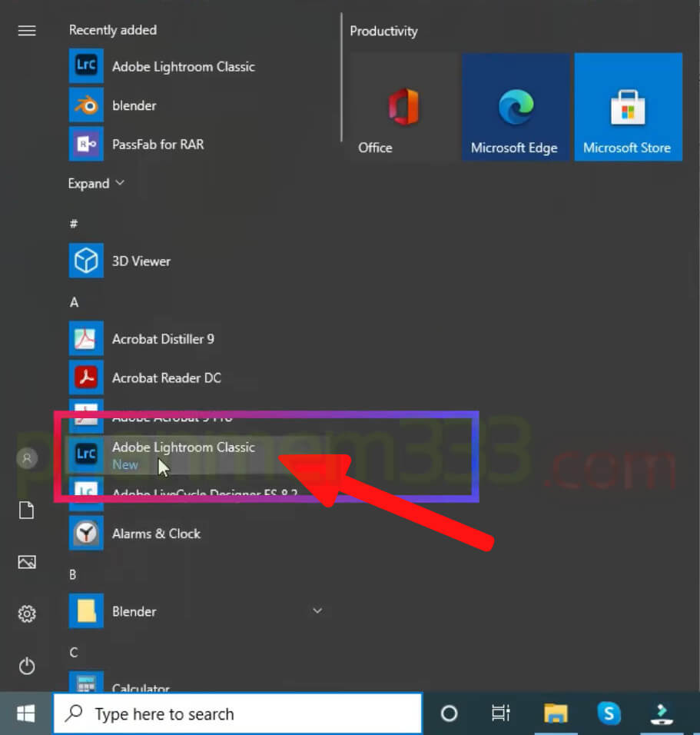This screenshot has height=735, width=700.
Task: Open Alarms & Clock
Action: (x=156, y=533)
